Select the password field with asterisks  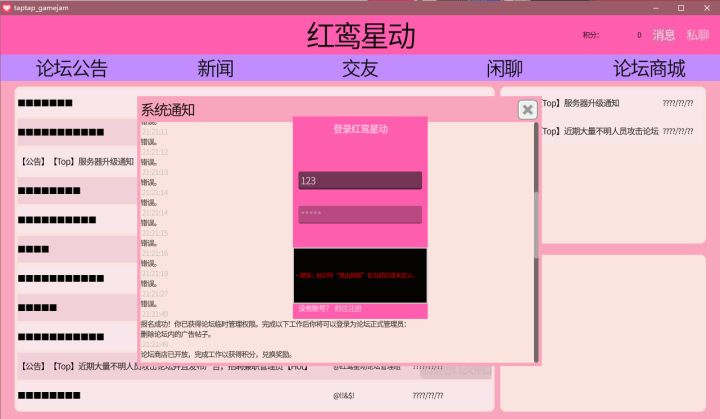(360, 215)
